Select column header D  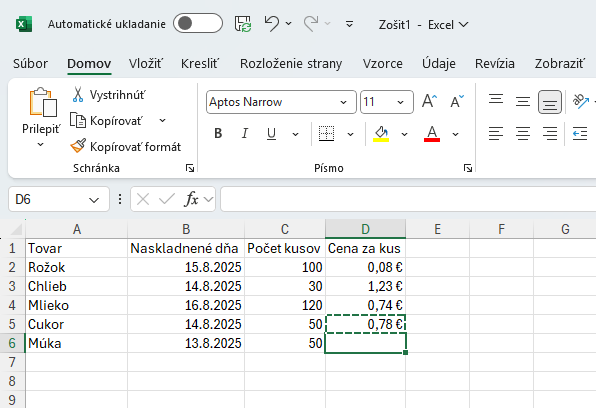click(x=365, y=229)
